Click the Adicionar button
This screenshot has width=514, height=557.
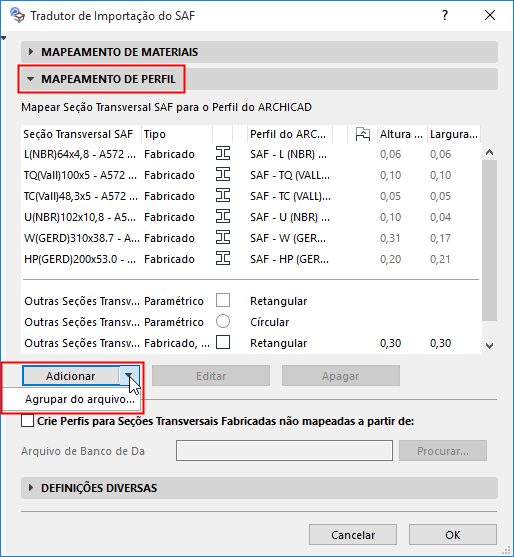[x=71, y=376]
